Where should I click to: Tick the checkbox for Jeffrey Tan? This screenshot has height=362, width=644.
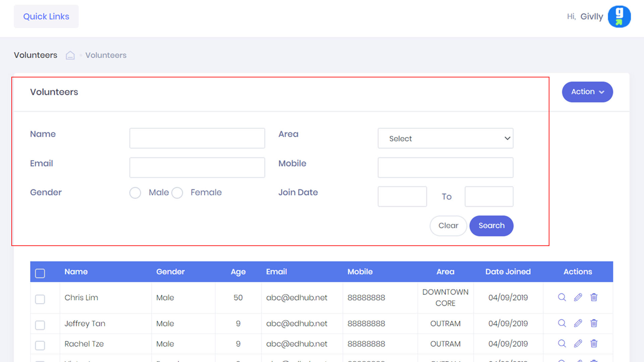click(x=40, y=325)
